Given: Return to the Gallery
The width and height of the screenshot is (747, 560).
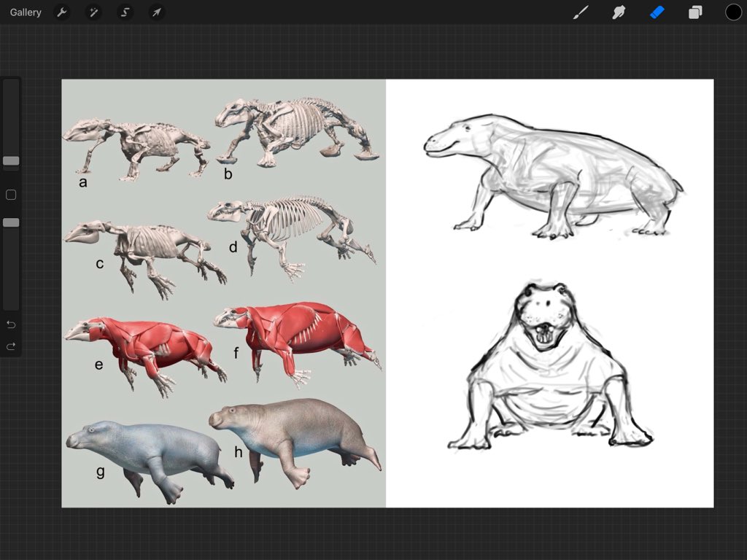Looking at the screenshot, I should point(26,12).
